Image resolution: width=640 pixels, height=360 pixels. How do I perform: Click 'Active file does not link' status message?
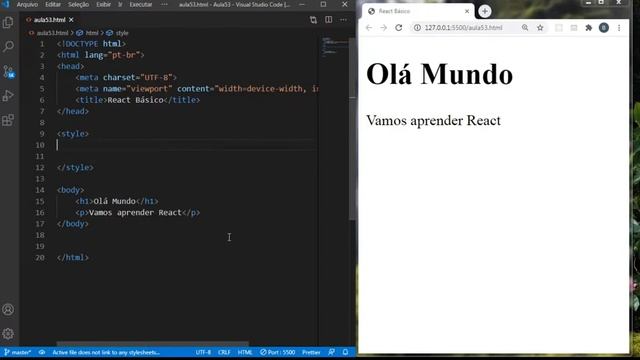106,352
